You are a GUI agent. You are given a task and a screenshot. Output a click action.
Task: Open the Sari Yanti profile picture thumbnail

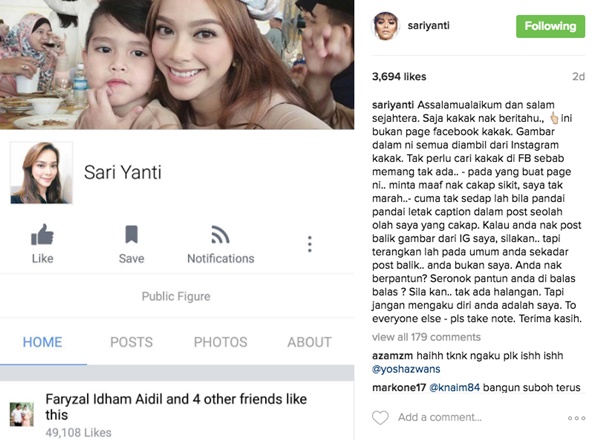41,173
